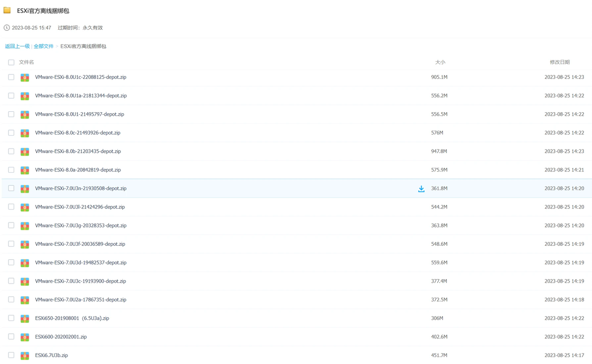Check the box for VMware-ESXi-8.0U1a-21813344-depot.zip
The height and width of the screenshot is (364, 592).
(11, 95)
